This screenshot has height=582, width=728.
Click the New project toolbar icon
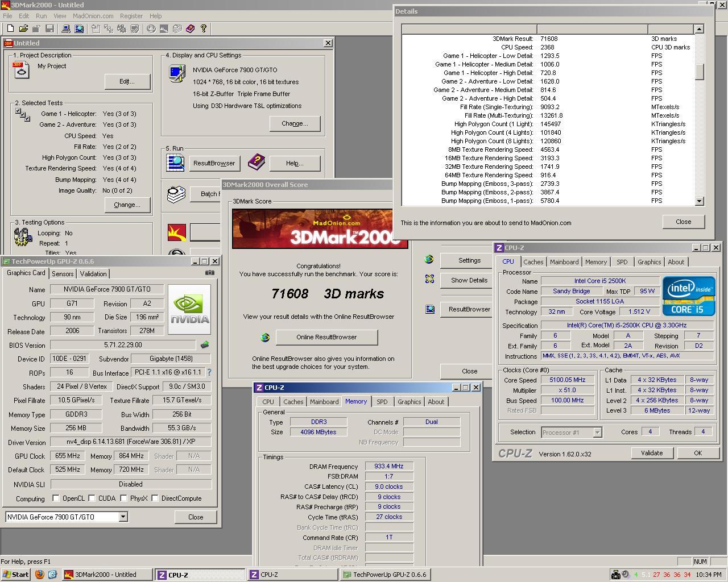[10, 28]
